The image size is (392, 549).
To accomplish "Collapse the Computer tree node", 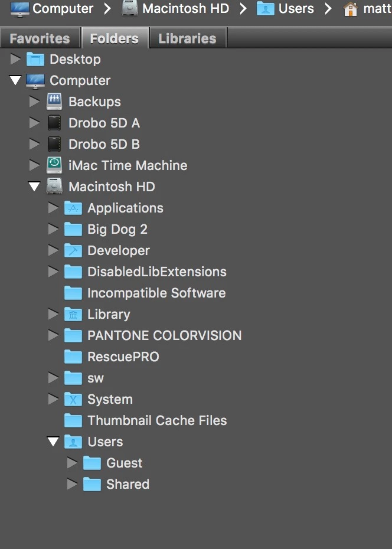I will click(x=15, y=80).
